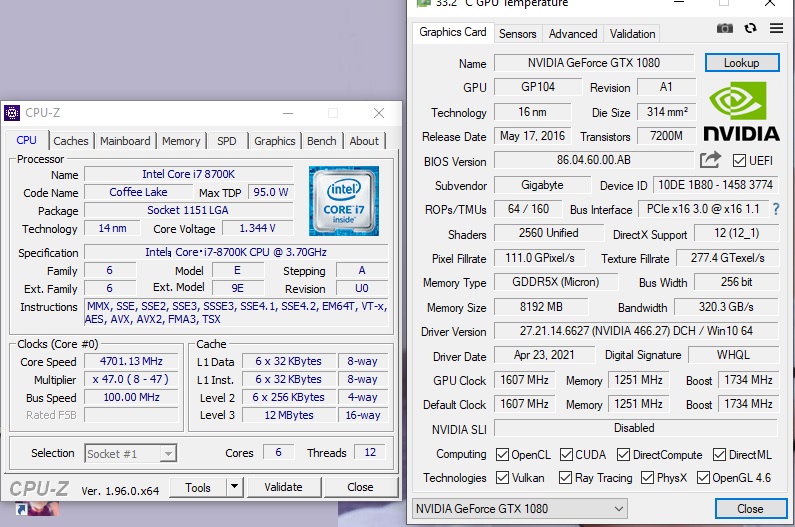Click the CPU-Z title bar icon
This screenshot has width=795, height=527.
click(12, 113)
